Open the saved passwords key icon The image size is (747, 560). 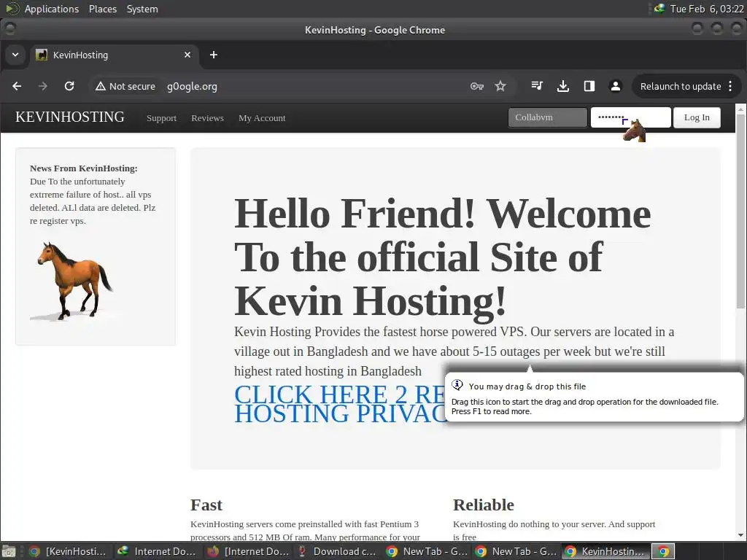(477, 86)
